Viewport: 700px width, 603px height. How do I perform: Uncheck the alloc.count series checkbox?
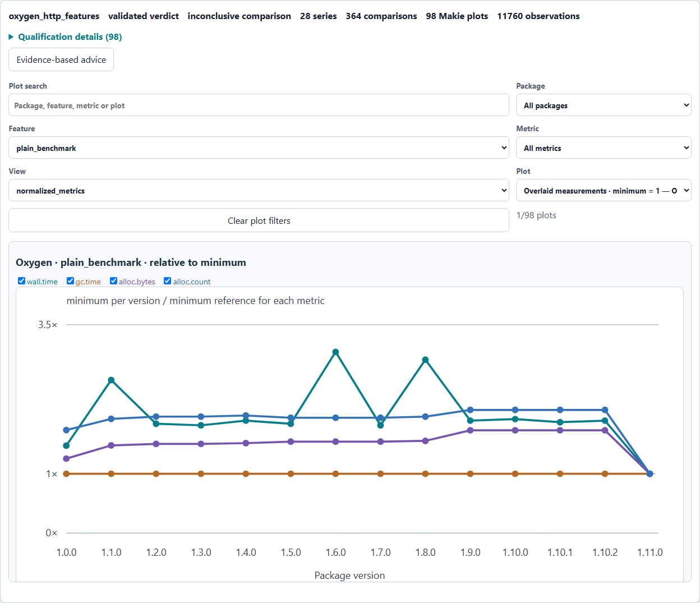(167, 281)
